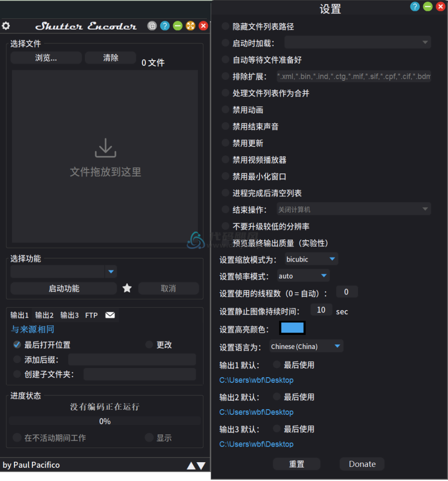Switch to 输出2 tab
The width and height of the screenshot is (448, 481).
[x=44, y=315]
